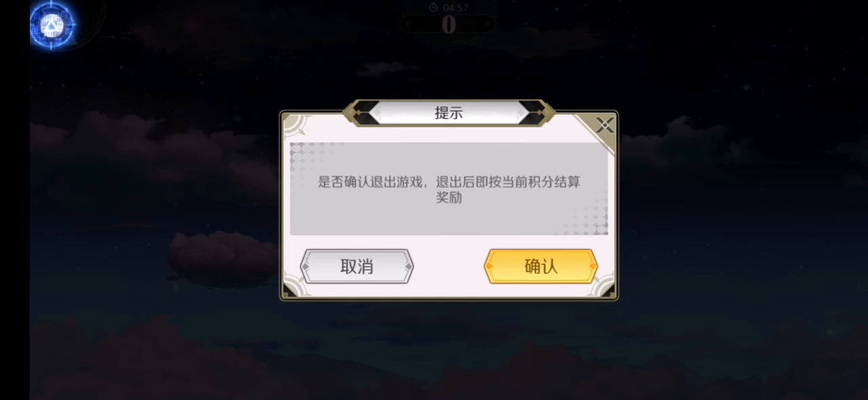This screenshot has width=868, height=400.
Task: Tap the left diamond ornament on title banner
Action: (x=357, y=113)
